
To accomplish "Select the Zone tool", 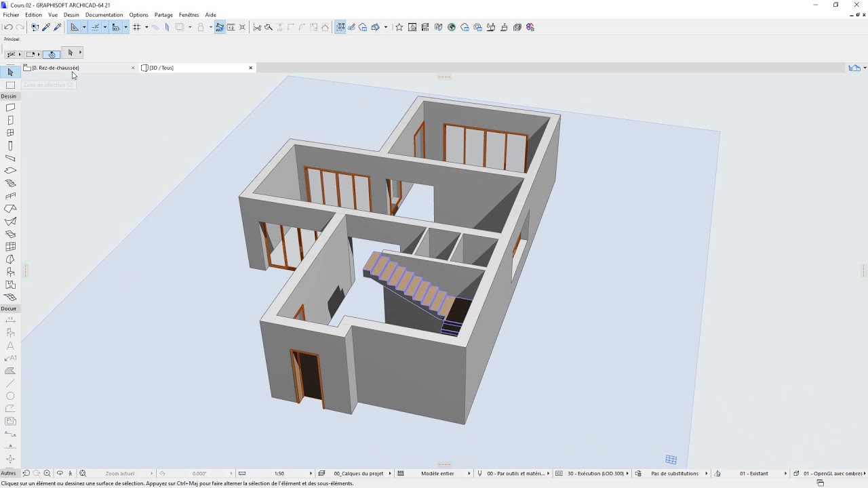I will pos(10,285).
